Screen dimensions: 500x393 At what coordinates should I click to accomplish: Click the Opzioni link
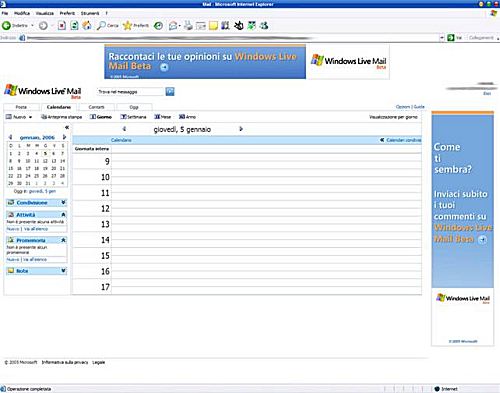click(403, 107)
